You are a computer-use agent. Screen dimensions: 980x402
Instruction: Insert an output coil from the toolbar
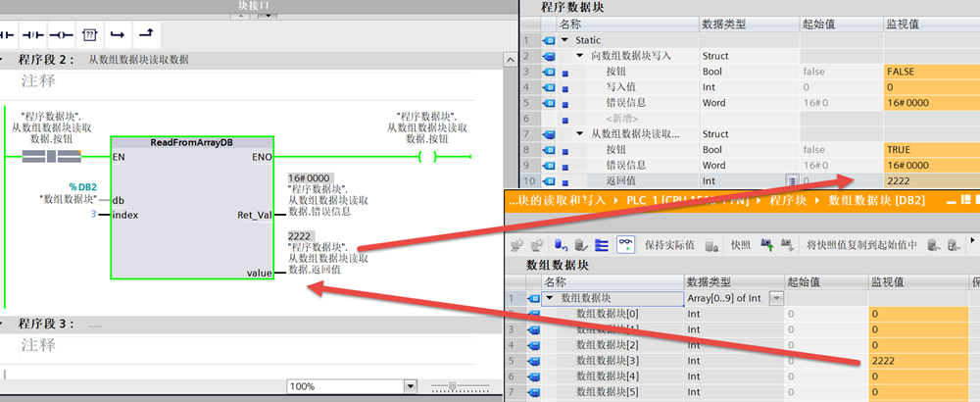point(62,35)
